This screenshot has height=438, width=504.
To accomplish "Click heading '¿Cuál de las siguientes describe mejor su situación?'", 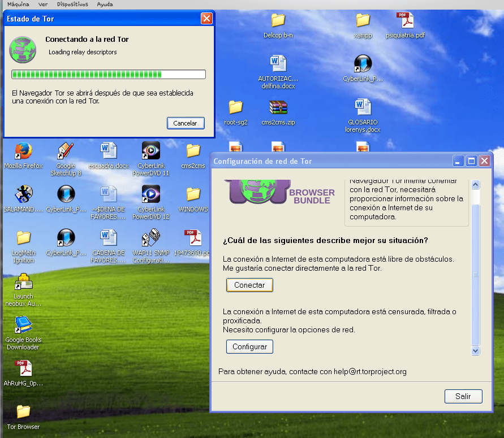I will pos(325,241).
